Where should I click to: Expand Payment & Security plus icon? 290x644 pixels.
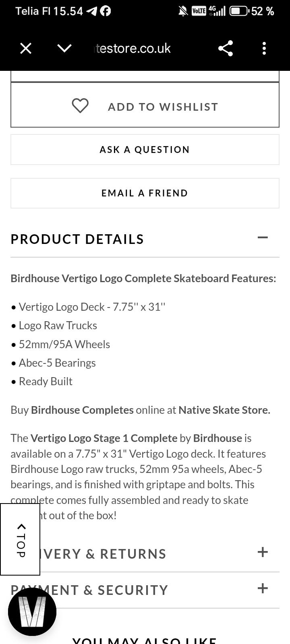(x=263, y=588)
